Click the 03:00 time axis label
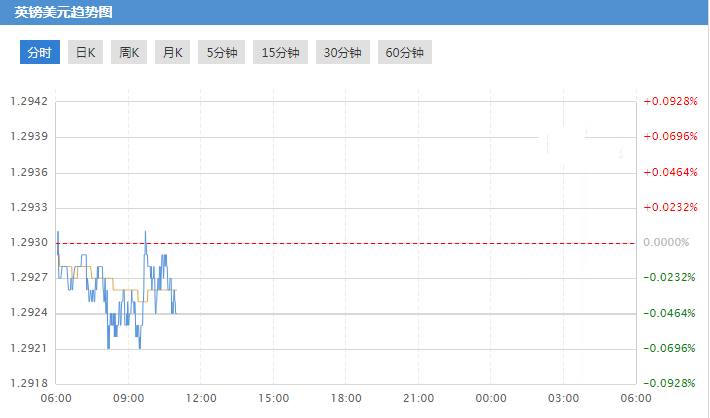The image size is (710, 418). [x=563, y=398]
